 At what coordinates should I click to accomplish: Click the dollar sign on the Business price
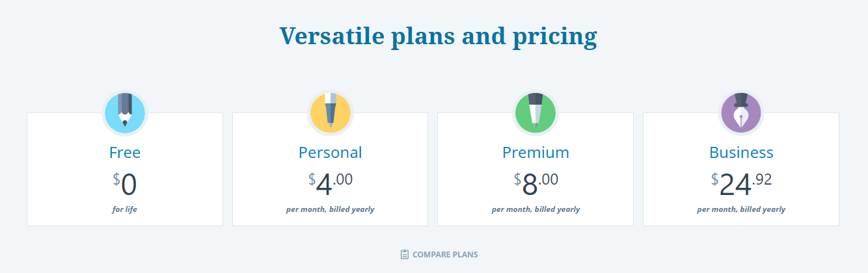click(x=714, y=179)
